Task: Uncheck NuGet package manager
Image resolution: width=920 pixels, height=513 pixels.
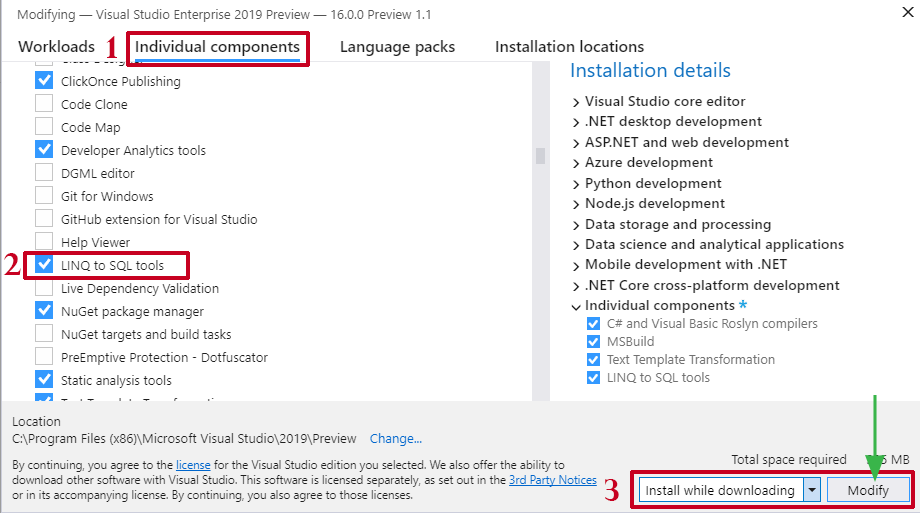Action: pyautogui.click(x=44, y=311)
